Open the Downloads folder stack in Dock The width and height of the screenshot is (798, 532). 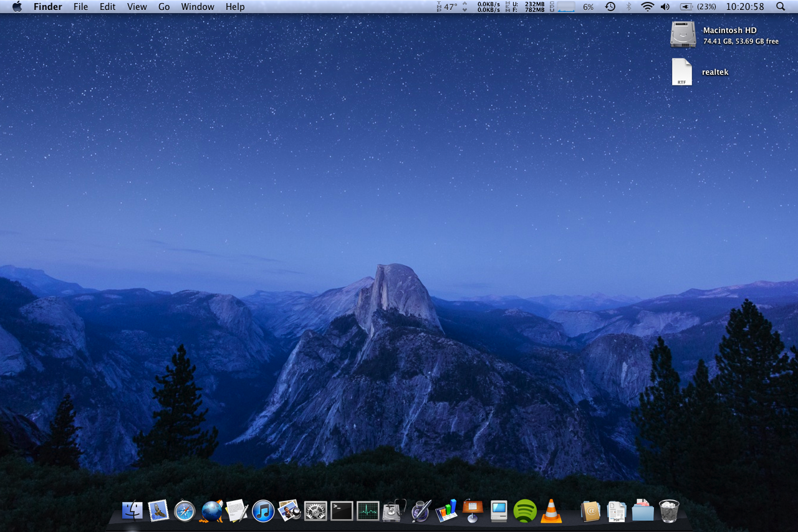643,511
